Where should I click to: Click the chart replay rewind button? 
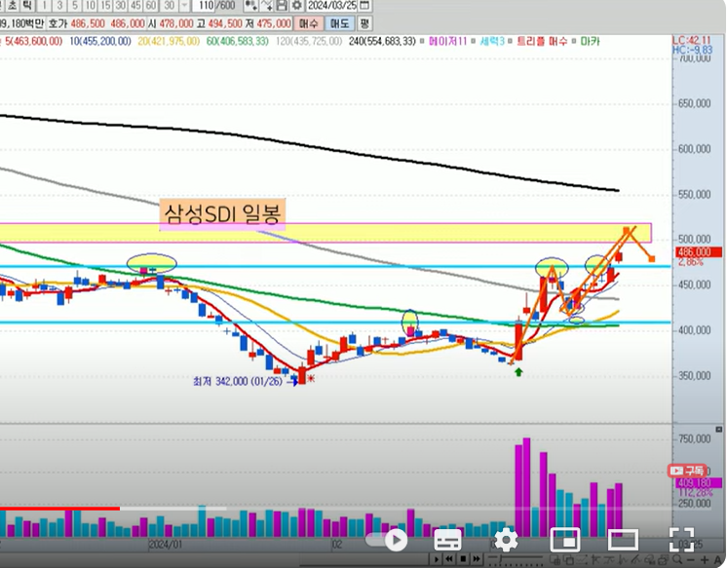tap(449, 558)
